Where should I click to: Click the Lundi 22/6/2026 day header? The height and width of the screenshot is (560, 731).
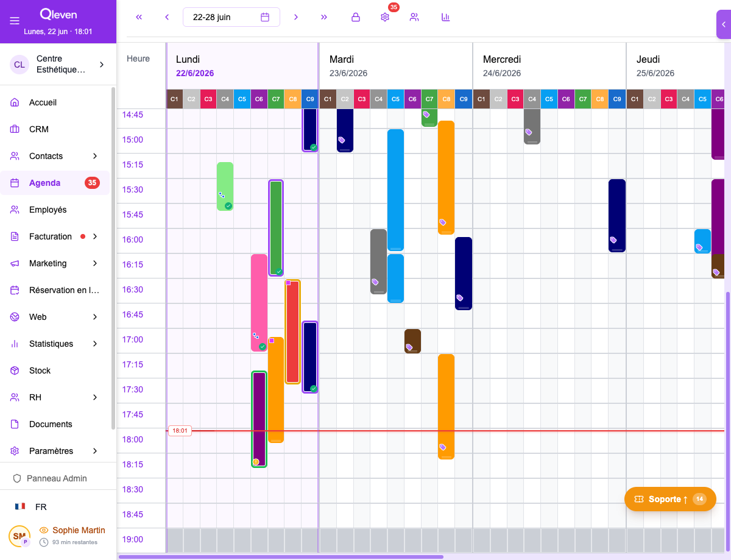pyautogui.click(x=242, y=66)
